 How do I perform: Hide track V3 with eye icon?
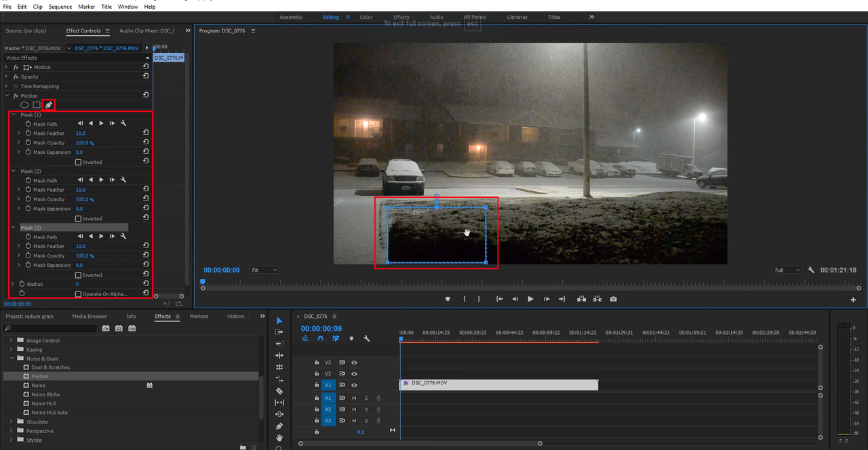coord(354,363)
